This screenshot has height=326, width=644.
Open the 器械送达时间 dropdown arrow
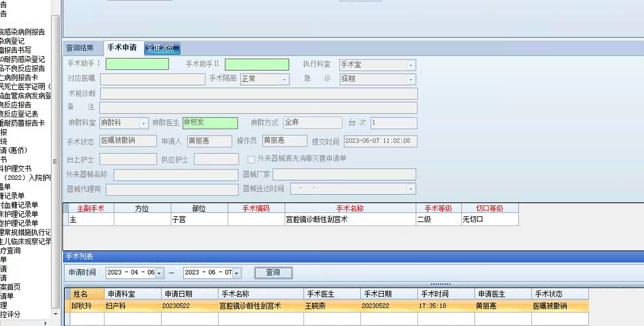pos(411,189)
